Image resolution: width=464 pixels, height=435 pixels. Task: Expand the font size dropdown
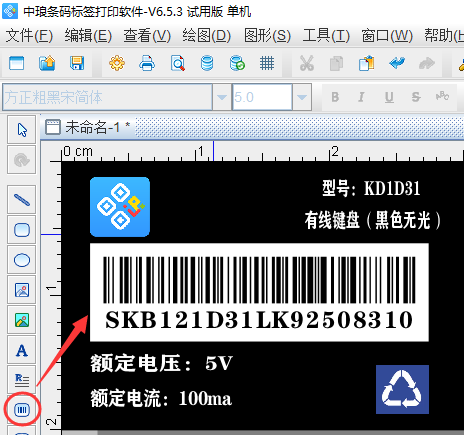pos(302,97)
